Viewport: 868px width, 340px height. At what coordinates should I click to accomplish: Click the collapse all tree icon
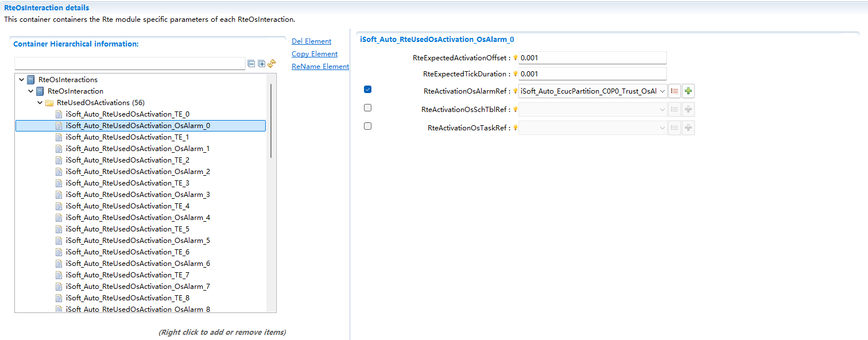tap(251, 64)
